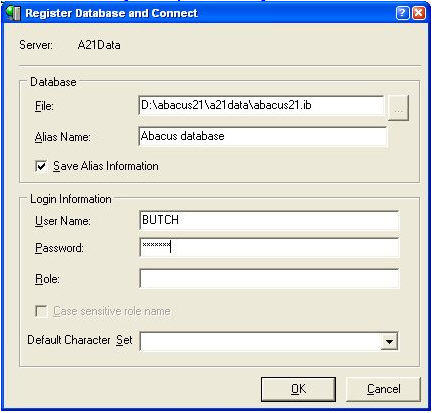Uncheck Save Alias Information checkbox
This screenshot has width=432, height=413.
[41, 166]
